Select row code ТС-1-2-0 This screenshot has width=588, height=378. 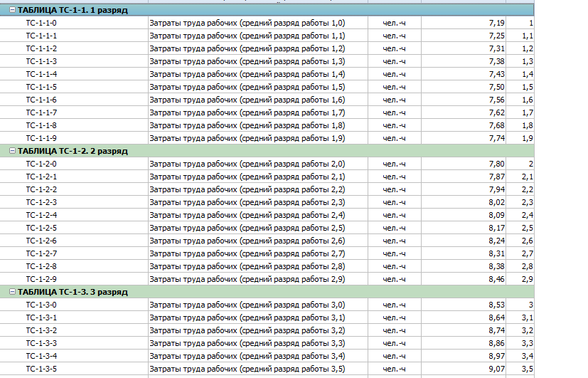click(41, 164)
